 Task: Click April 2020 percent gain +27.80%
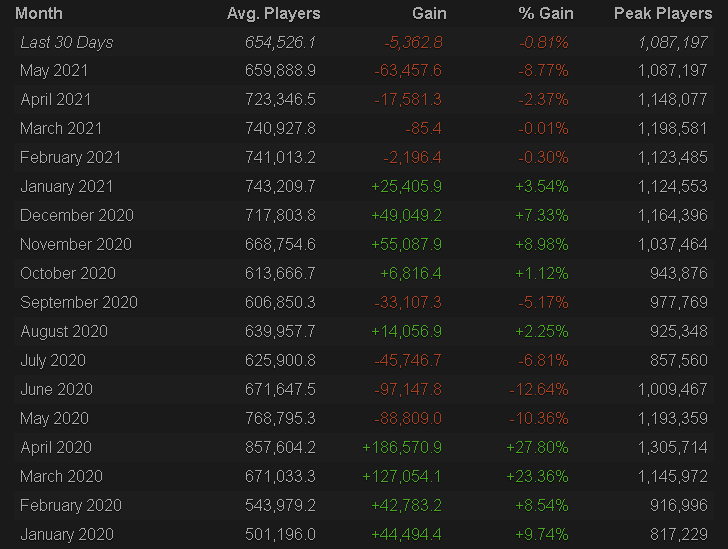click(537, 447)
